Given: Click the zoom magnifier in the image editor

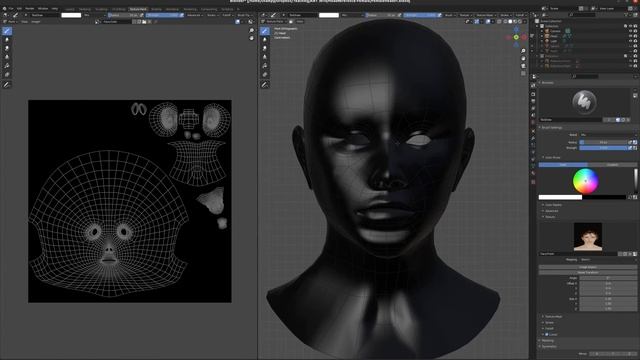Looking at the screenshot, I should [x=251, y=31].
